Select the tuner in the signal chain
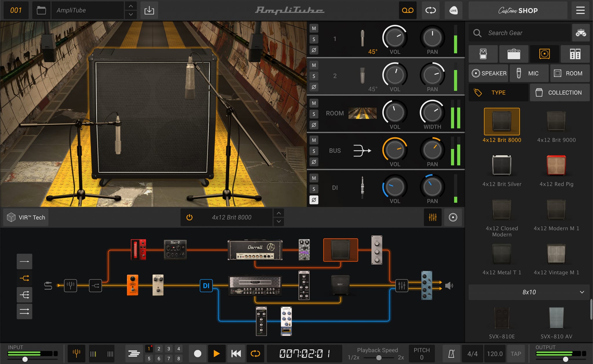This screenshot has width=593, height=364. (70, 286)
